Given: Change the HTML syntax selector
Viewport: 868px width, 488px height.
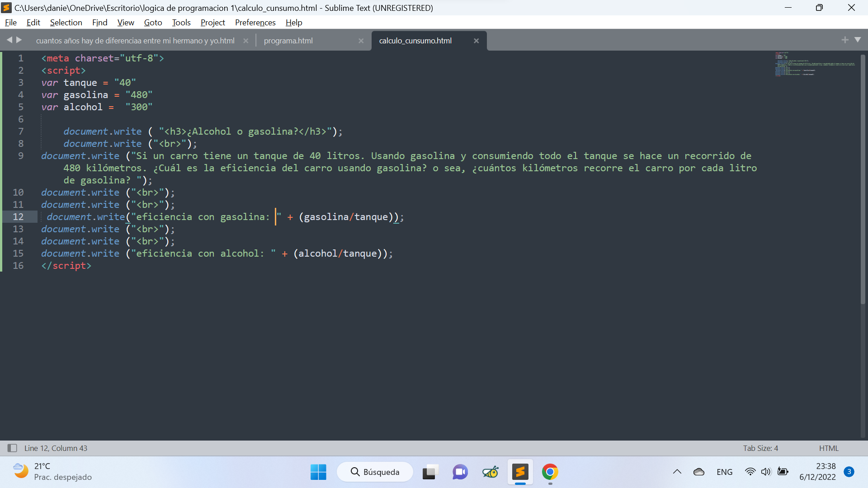Looking at the screenshot, I should coord(829,448).
